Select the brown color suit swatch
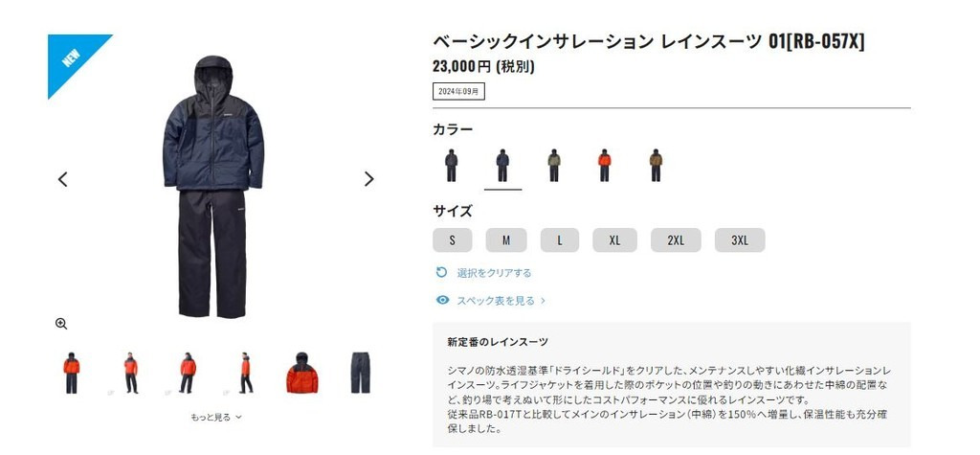The height and width of the screenshot is (455, 980). (655, 165)
